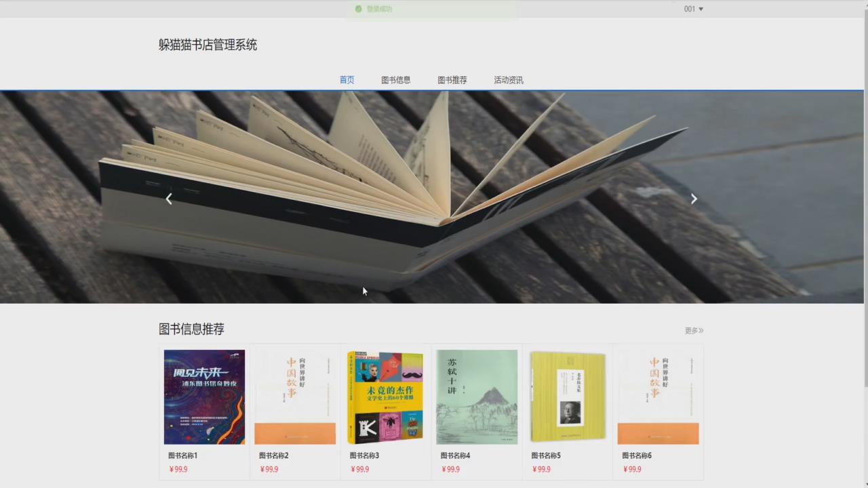Image resolution: width=868 pixels, height=488 pixels.
Task: Open the 活动资讯 section
Action: [x=509, y=80]
